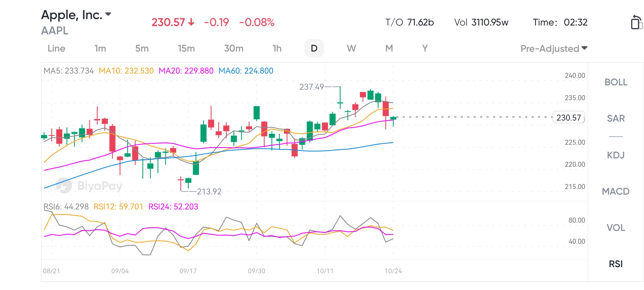Viewport: 644px width, 290px height.
Task: Click the 40.00 RSI axis label
Action: (577, 242)
